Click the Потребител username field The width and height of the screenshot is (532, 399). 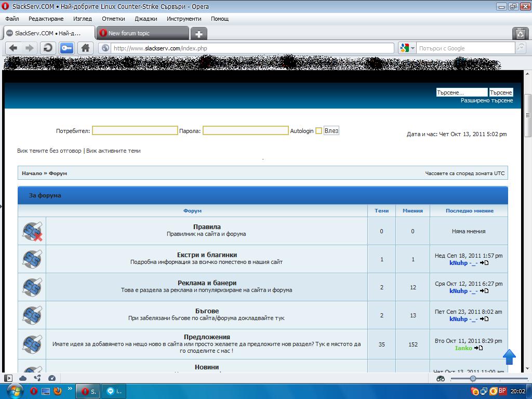point(135,130)
